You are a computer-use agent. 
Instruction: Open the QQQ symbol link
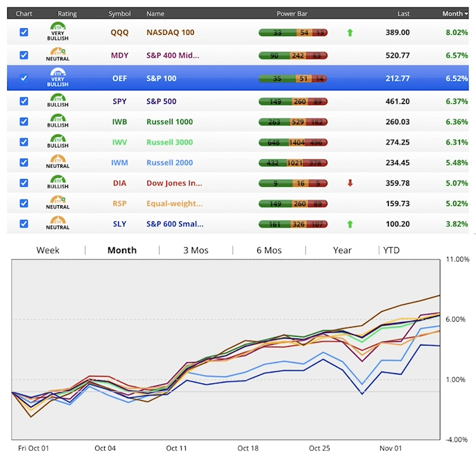coord(120,32)
